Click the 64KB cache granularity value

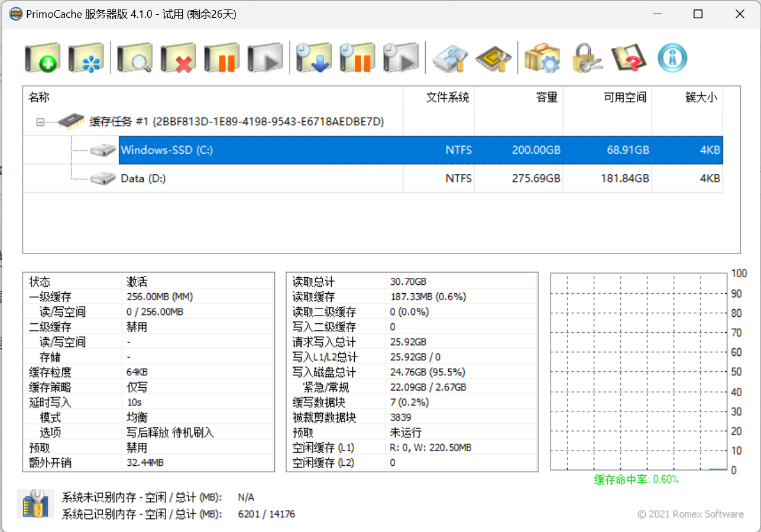pos(137,372)
